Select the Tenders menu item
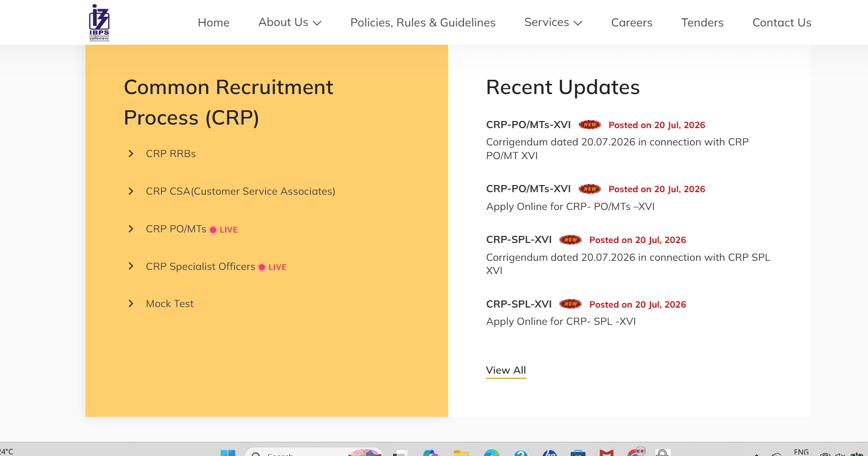The image size is (868, 456). click(702, 22)
